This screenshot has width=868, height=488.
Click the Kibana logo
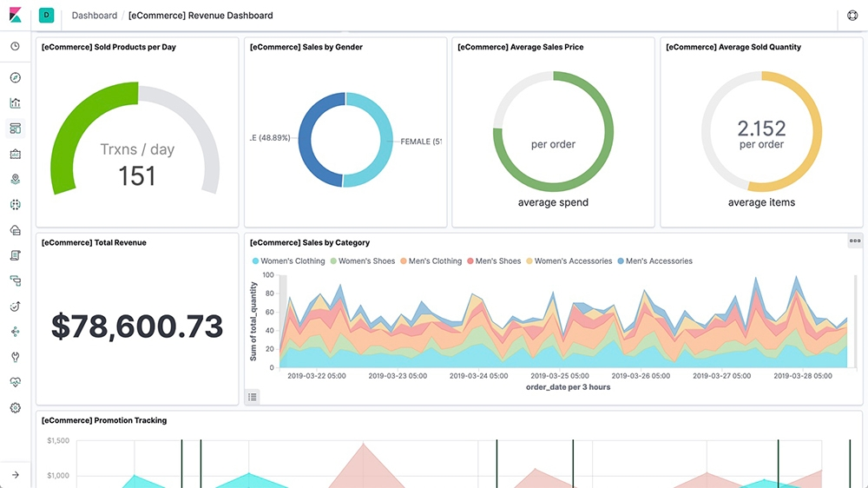15,15
